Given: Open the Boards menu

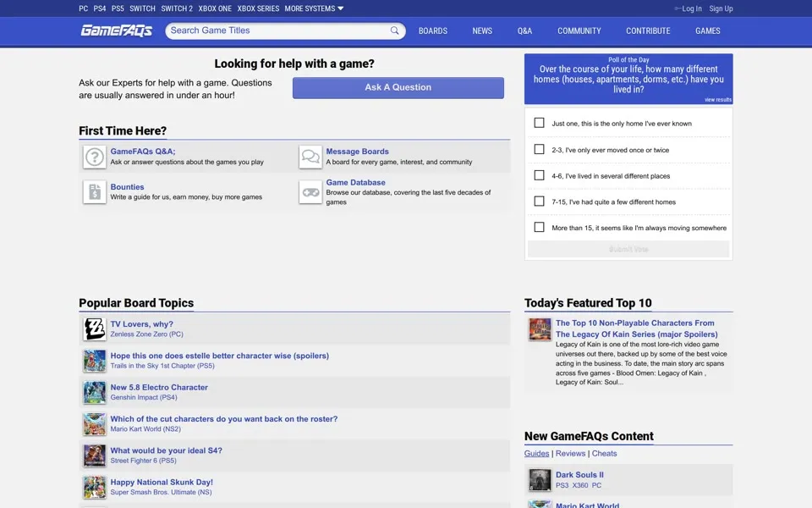Looking at the screenshot, I should click(x=433, y=31).
